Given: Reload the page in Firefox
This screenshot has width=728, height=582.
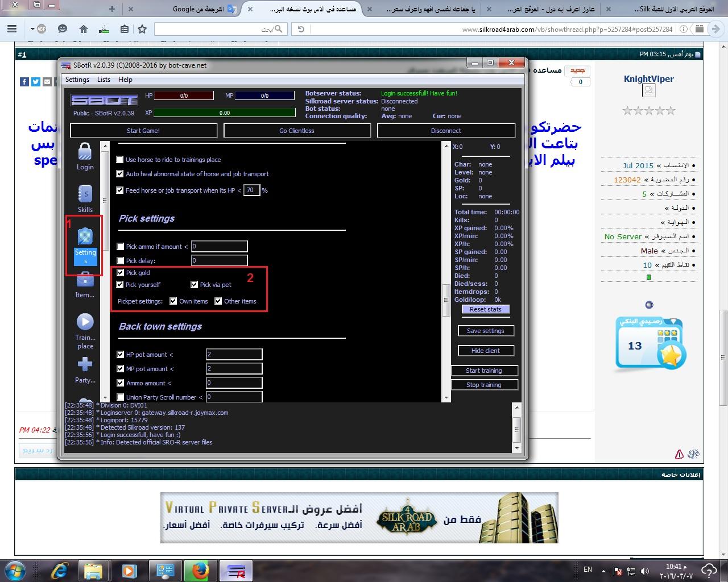Looking at the screenshot, I should (x=301, y=29).
